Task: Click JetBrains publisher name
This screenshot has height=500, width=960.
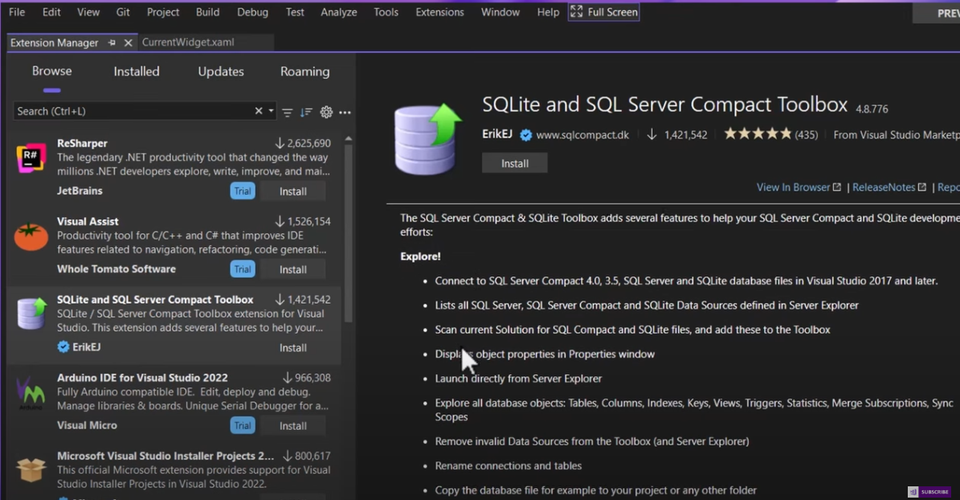Action: coord(80,191)
